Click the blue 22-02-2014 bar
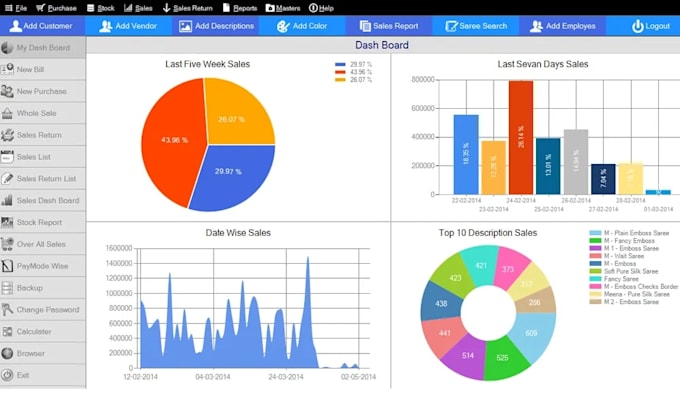680x393 pixels. click(466, 154)
